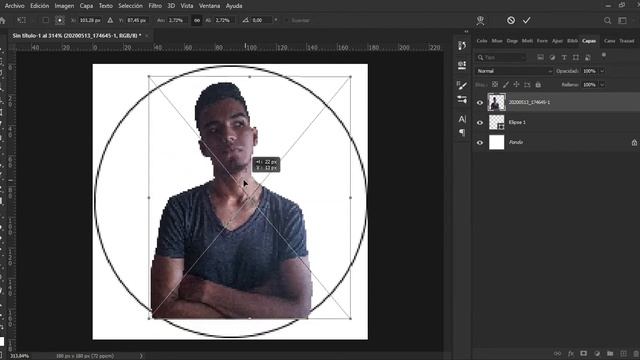Open the Imagen menu
640x360 pixels.
tap(64, 6)
